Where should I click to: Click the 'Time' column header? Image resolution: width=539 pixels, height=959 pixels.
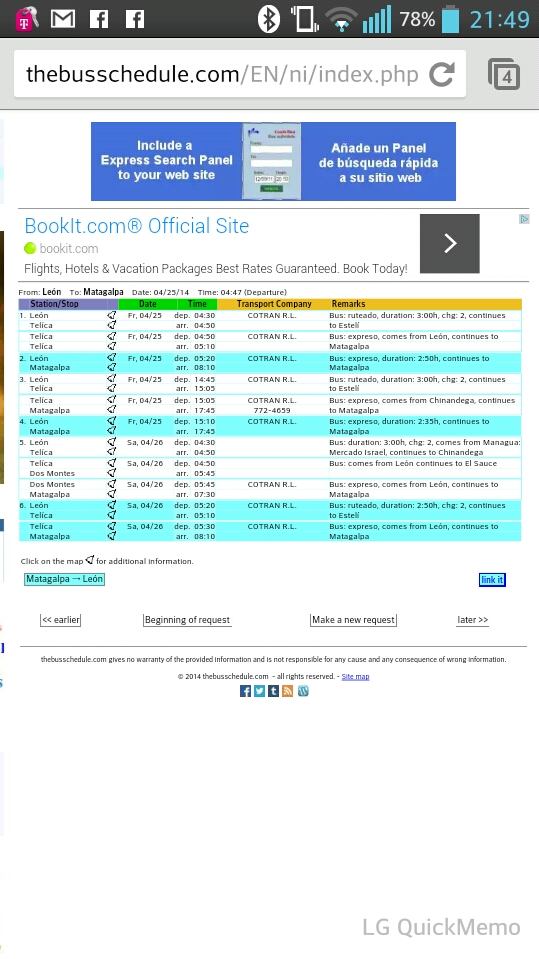coord(197,303)
